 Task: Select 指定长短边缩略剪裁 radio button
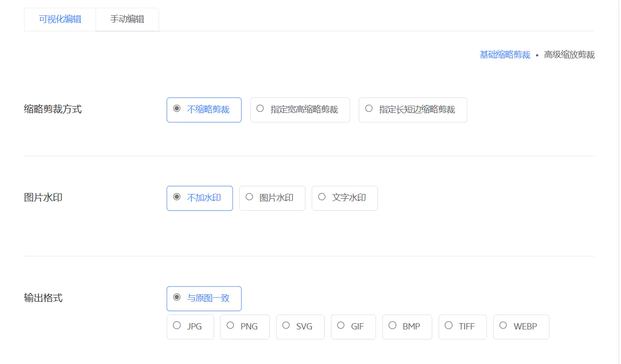click(x=413, y=109)
